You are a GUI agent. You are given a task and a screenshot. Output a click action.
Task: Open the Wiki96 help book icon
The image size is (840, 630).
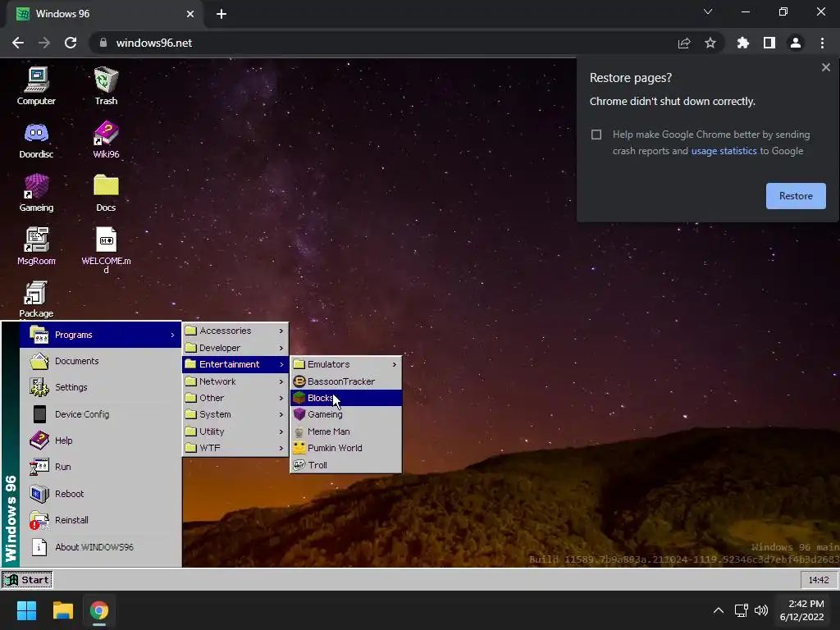pos(106,139)
